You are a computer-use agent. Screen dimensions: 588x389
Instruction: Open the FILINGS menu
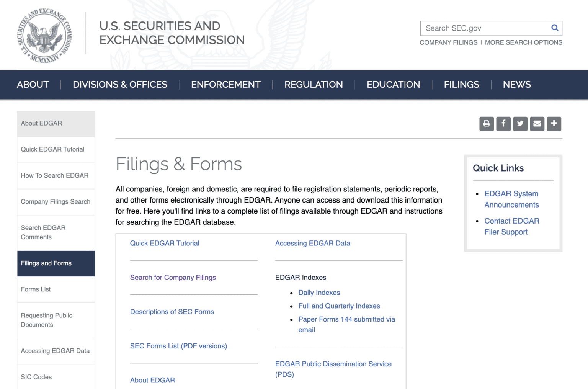pyautogui.click(x=461, y=85)
